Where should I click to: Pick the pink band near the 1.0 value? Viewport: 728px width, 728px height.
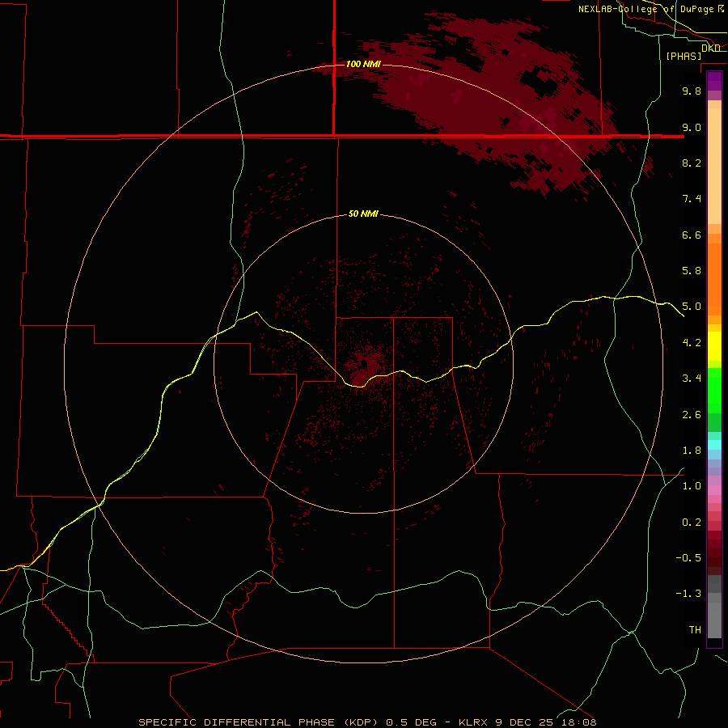[x=714, y=490]
